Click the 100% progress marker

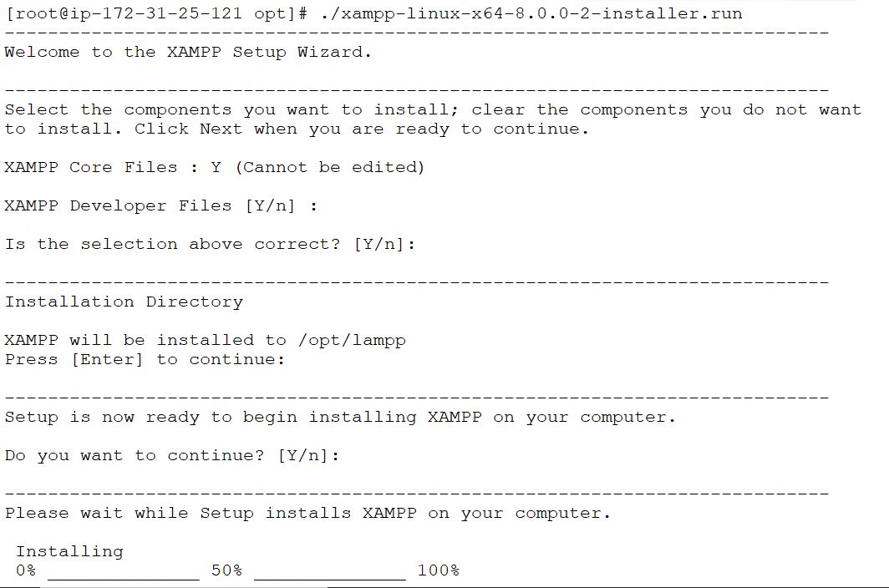[x=438, y=570]
